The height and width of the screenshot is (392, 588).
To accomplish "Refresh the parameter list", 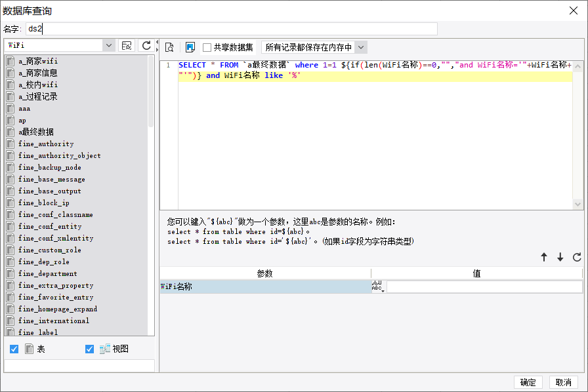I will (x=577, y=257).
